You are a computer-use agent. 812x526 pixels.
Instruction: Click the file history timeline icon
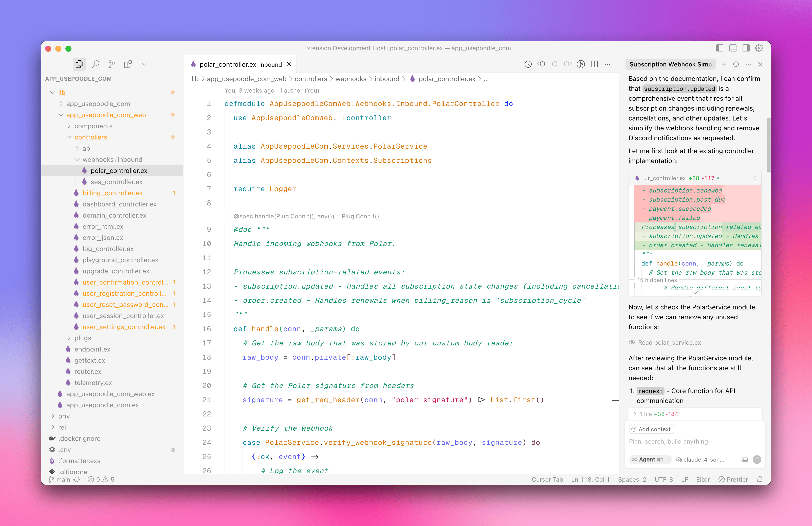tap(528, 64)
